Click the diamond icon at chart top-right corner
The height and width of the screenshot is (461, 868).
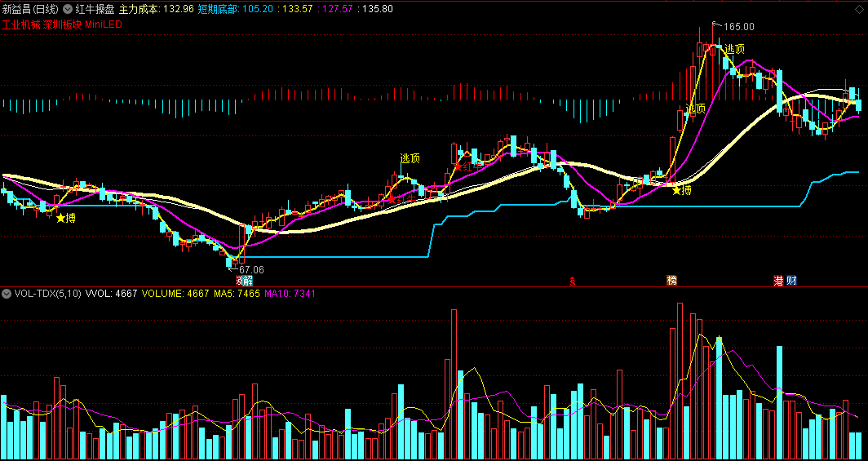pos(859,9)
